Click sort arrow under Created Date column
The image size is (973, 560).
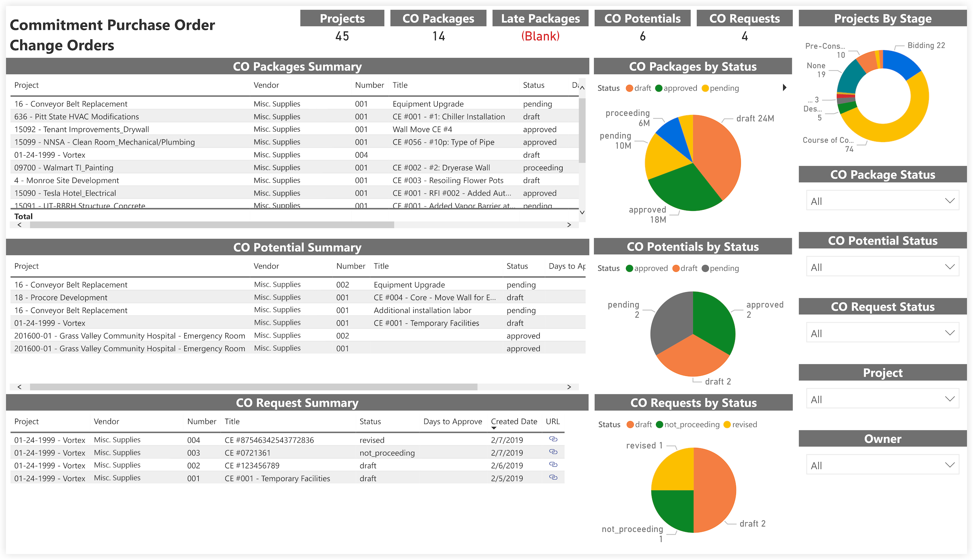pos(494,428)
